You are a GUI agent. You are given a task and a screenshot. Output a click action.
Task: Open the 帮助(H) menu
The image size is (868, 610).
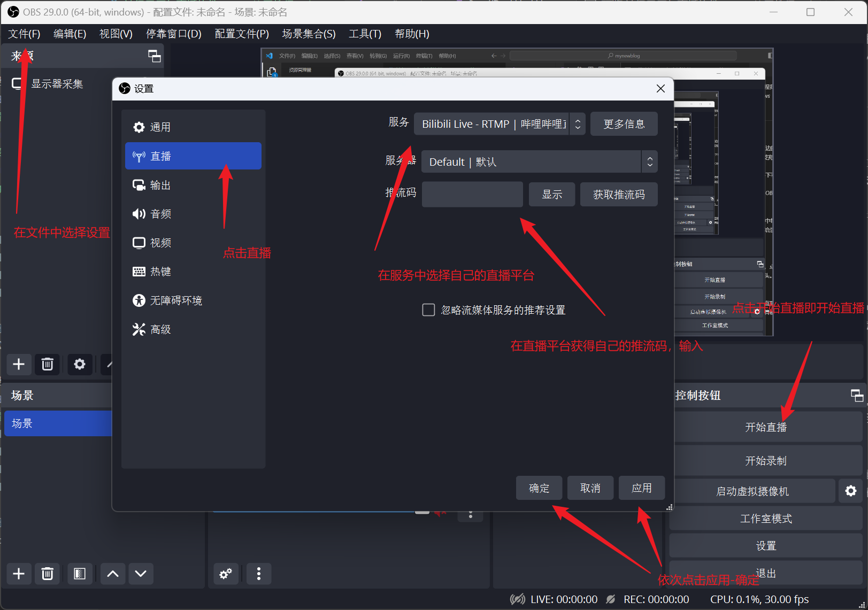click(x=412, y=34)
